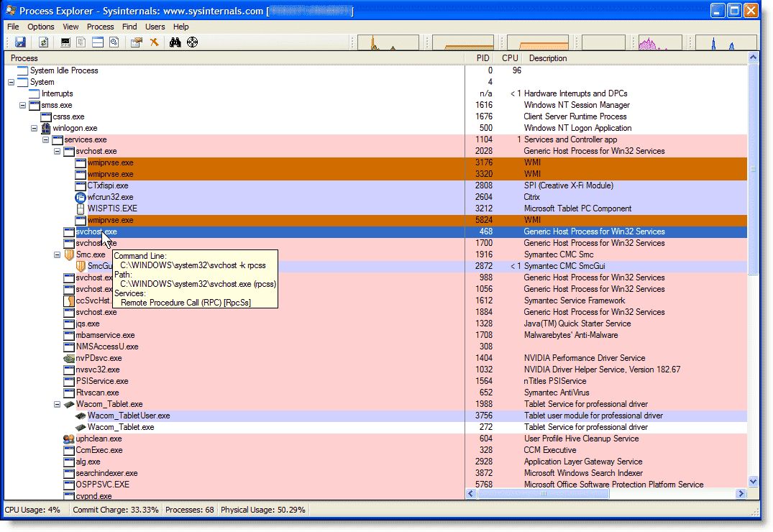
Task: Open the Process menu
Action: pos(100,27)
